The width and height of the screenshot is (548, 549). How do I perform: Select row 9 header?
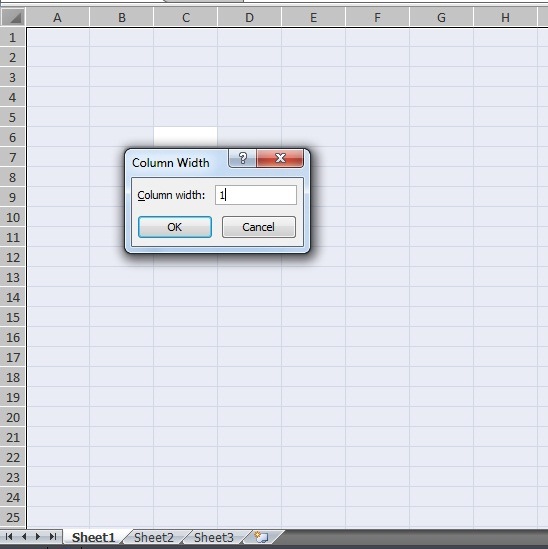click(13, 197)
